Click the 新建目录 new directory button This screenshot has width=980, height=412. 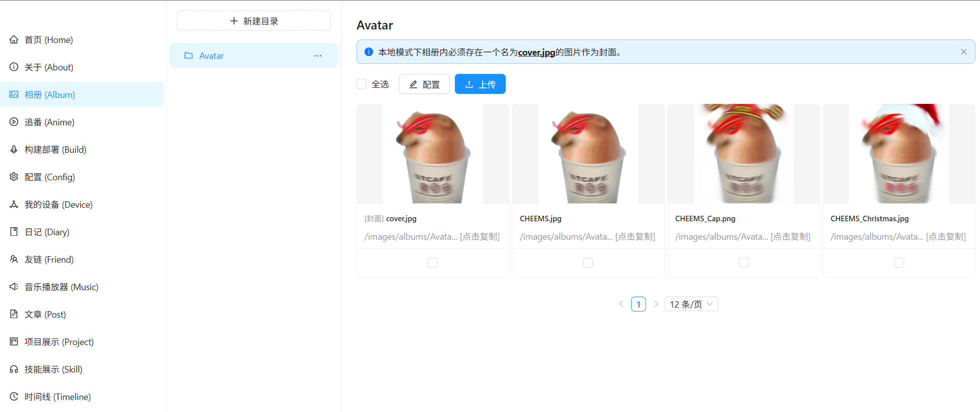(x=254, y=21)
